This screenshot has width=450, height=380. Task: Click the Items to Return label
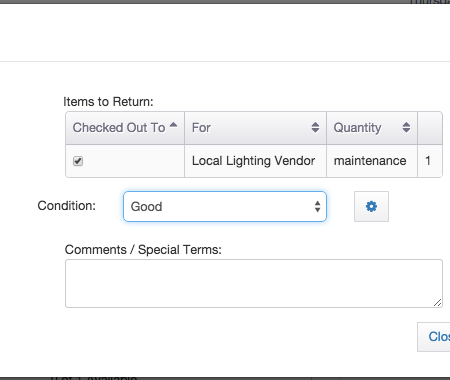pyautogui.click(x=108, y=102)
